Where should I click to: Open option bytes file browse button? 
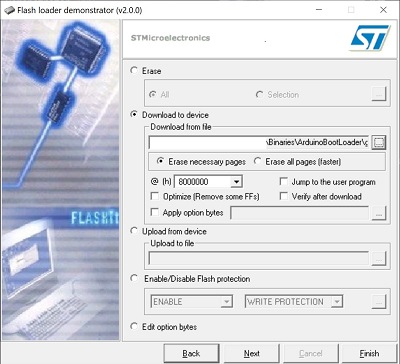point(379,213)
